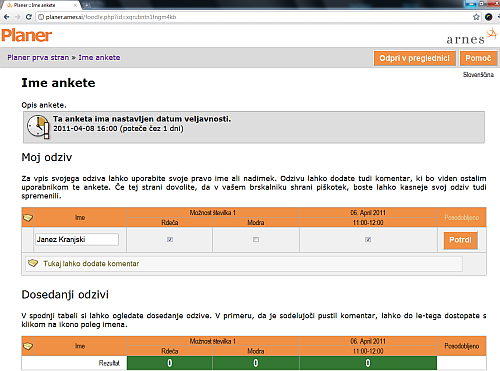Click the Rdeča result cell showing 0
The image size is (500, 371).
pos(170,363)
